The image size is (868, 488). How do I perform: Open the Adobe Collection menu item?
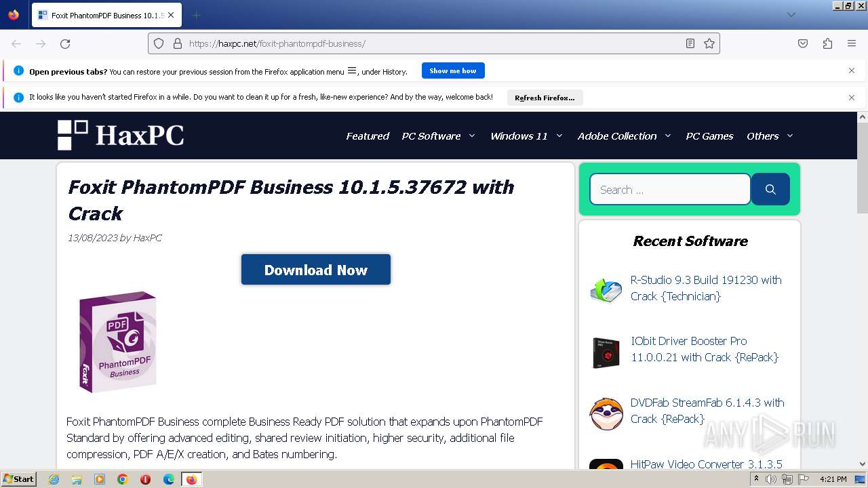(x=617, y=136)
